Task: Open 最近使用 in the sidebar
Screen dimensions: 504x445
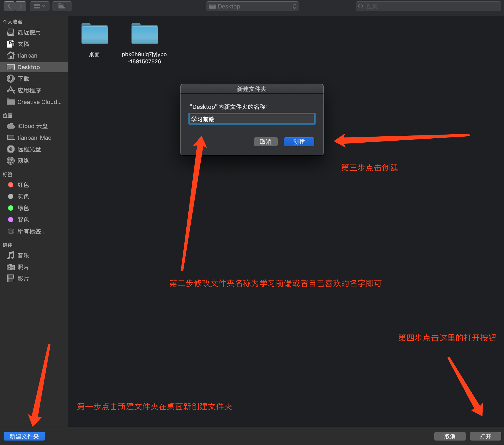Action: coord(29,32)
